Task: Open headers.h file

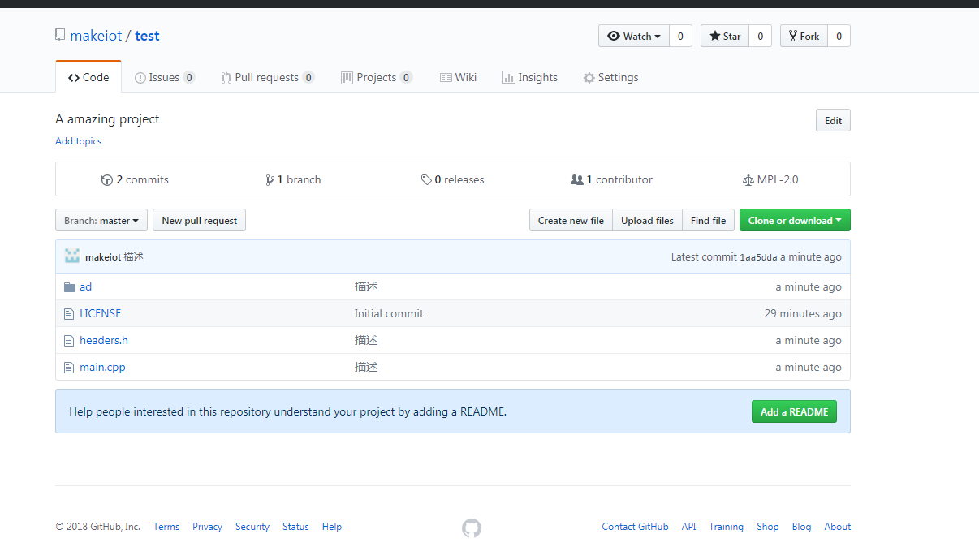Action: pos(104,340)
